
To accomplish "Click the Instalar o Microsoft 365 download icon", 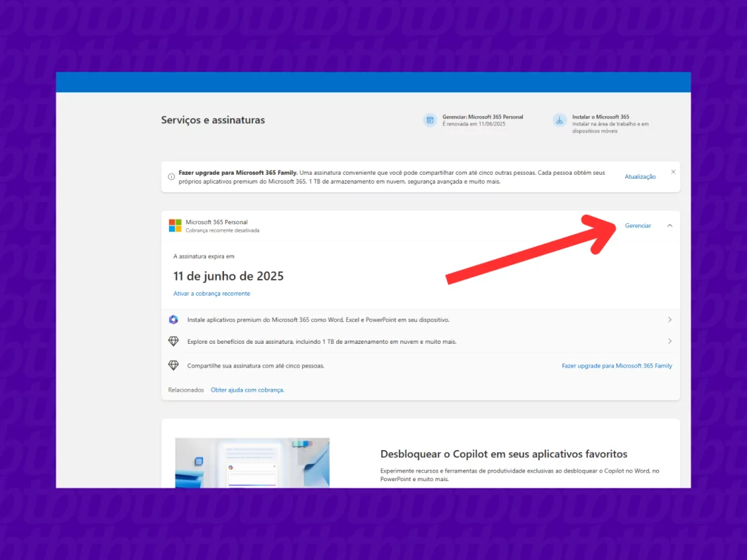I will coord(560,120).
